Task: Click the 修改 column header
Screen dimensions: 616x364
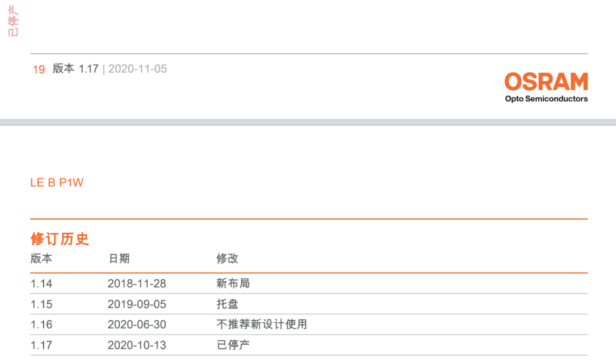Action: (x=227, y=258)
